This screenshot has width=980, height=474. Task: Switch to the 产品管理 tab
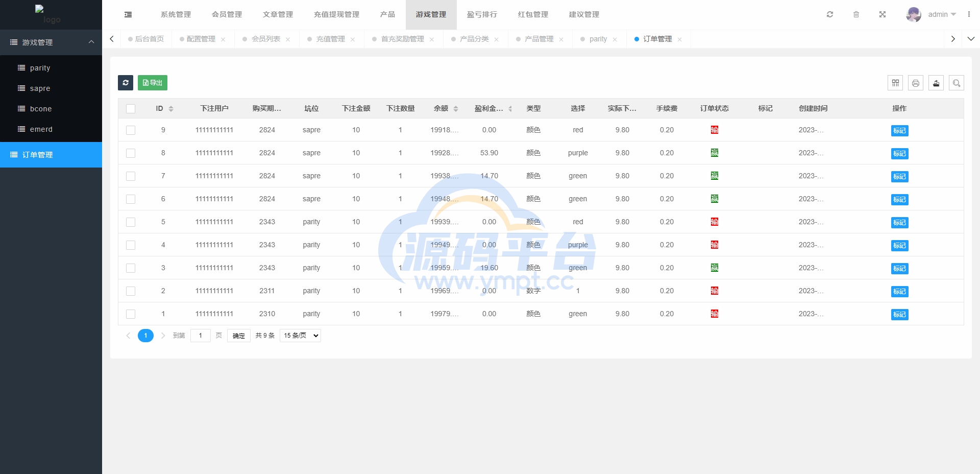[539, 39]
